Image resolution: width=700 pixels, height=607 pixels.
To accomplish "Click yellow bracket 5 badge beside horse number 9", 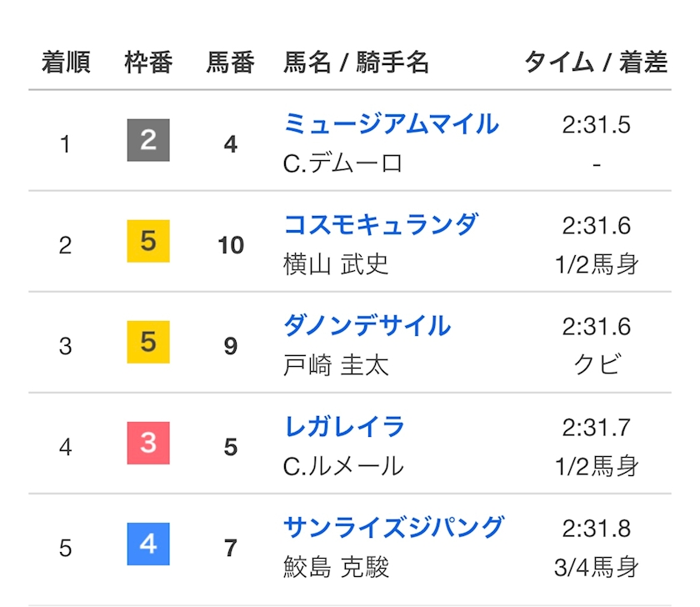I will (148, 342).
